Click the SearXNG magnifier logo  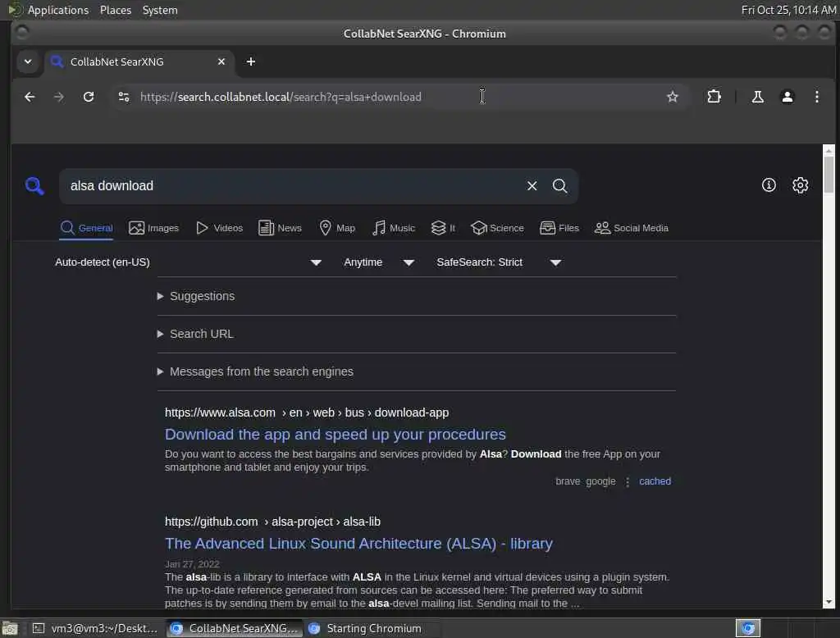[x=34, y=186]
